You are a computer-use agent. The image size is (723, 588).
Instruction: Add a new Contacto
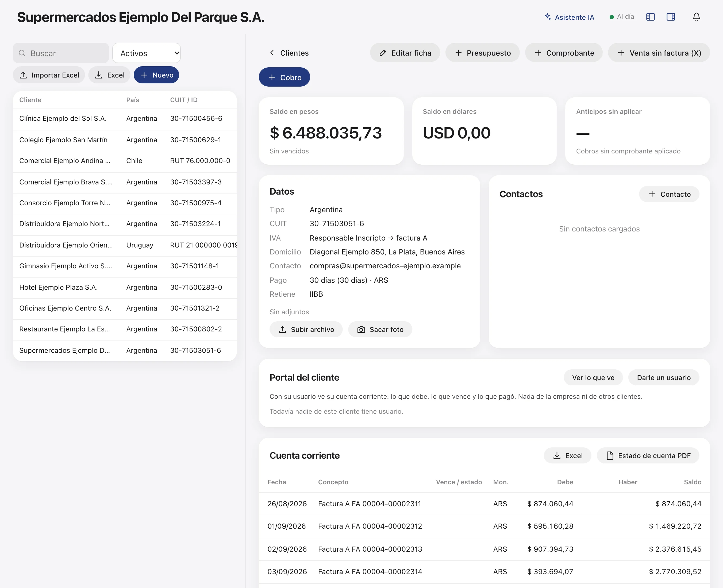pos(669,194)
